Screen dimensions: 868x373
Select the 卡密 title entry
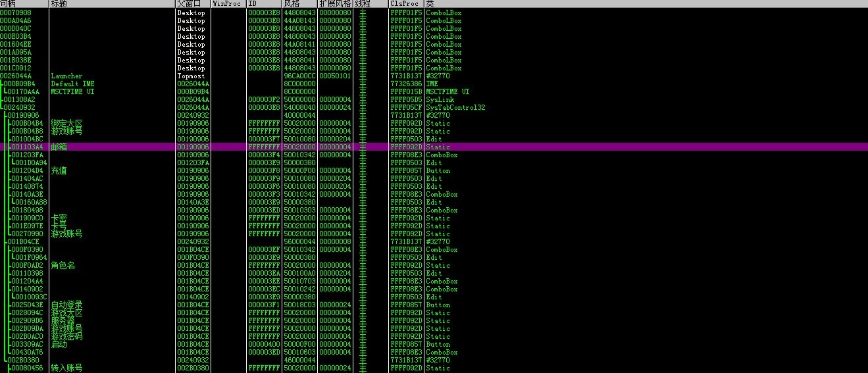[x=59, y=218]
